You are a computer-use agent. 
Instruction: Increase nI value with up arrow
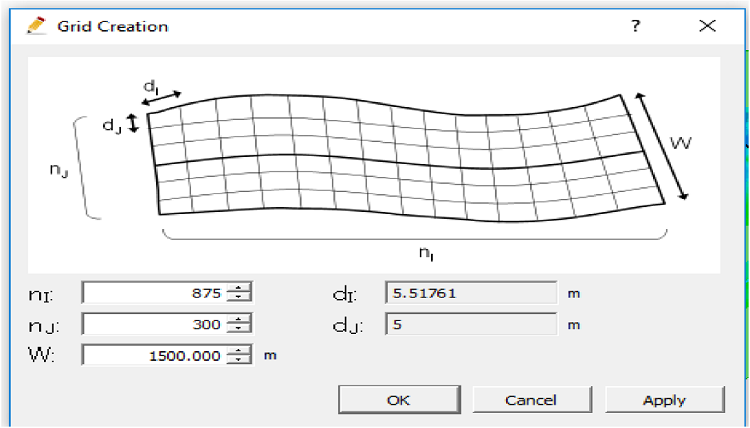tap(238, 288)
